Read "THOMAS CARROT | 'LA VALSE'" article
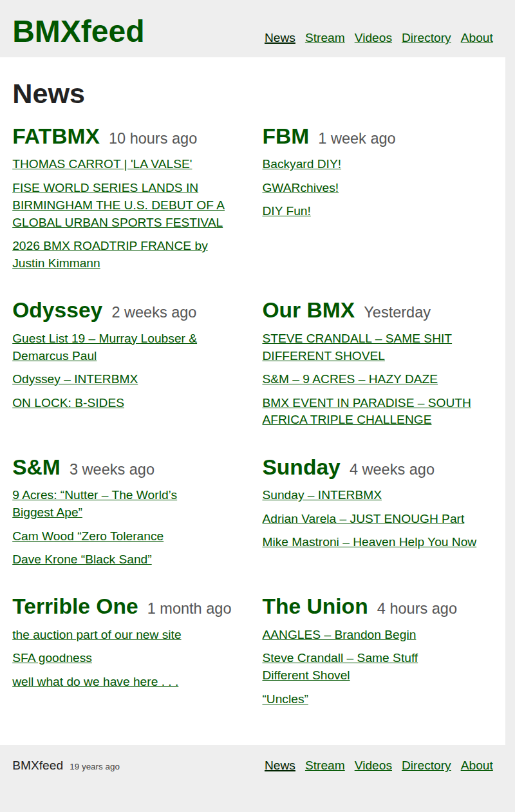The width and height of the screenshot is (515, 812). tap(102, 164)
